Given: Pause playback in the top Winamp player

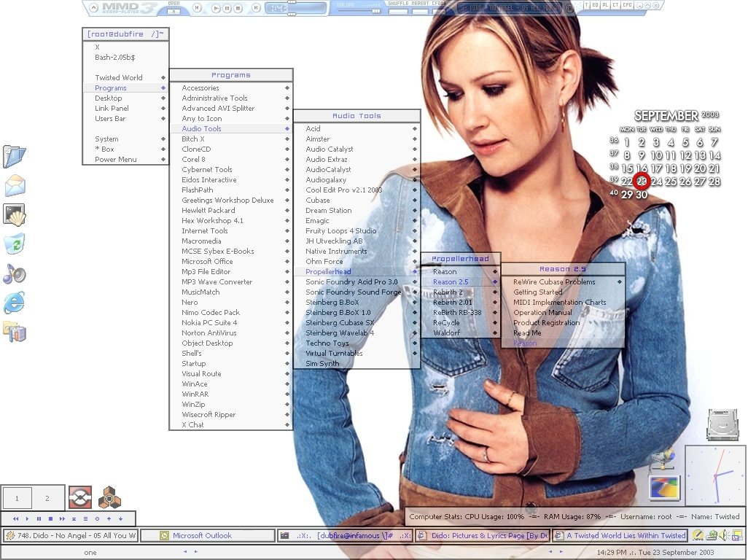Looking at the screenshot, I should [x=227, y=8].
